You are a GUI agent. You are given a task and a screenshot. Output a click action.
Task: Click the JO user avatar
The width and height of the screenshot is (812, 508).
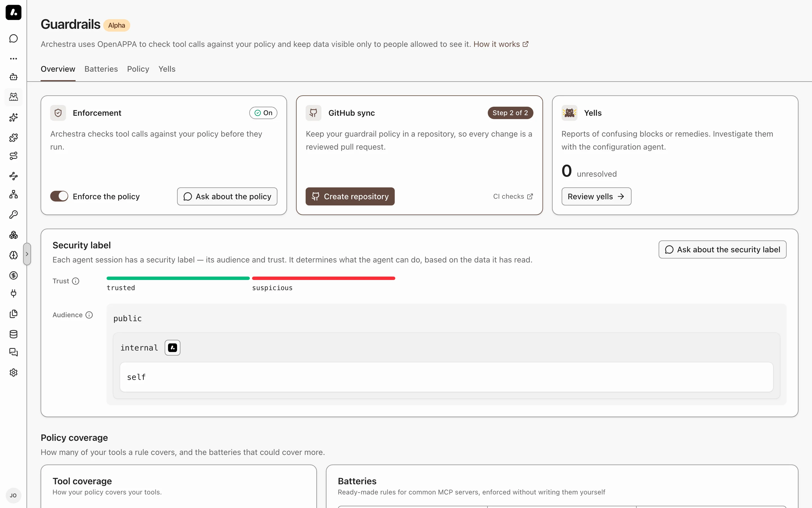[x=14, y=495]
